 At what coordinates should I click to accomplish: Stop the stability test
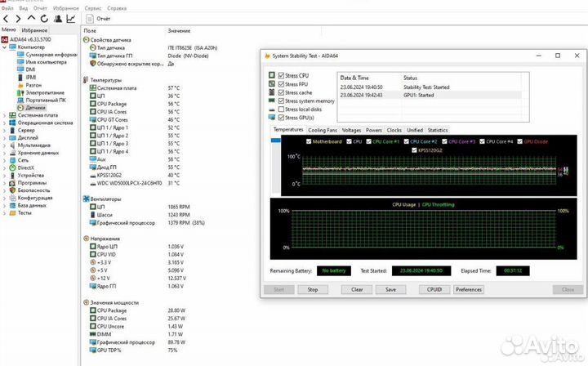click(x=313, y=289)
